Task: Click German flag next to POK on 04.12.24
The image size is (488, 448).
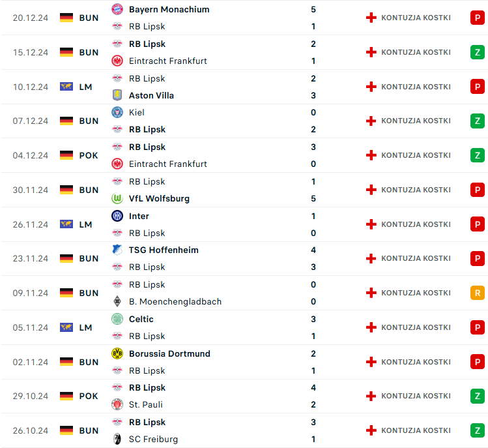Action: pyautogui.click(x=66, y=155)
